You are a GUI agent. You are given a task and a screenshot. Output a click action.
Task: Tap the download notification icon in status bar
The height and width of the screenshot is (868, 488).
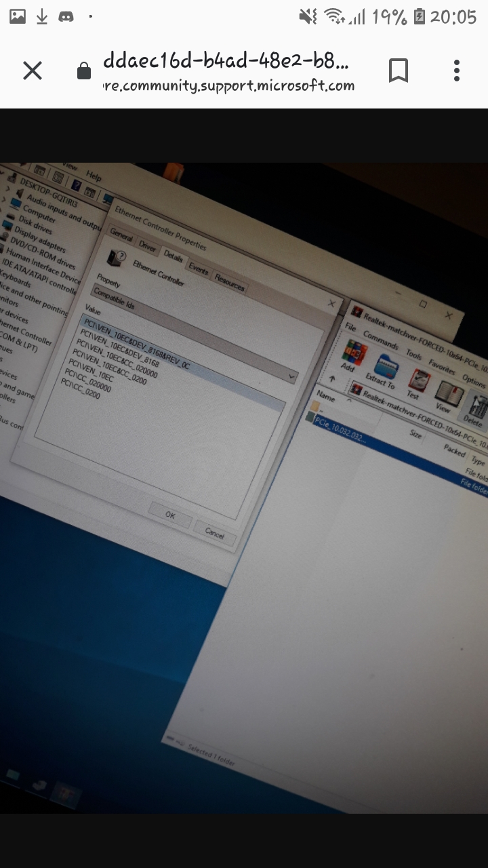(42, 17)
